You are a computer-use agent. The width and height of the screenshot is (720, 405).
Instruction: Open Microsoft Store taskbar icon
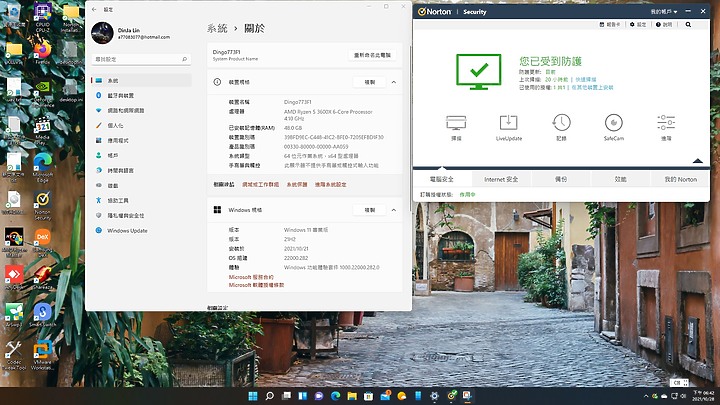pos(368,396)
